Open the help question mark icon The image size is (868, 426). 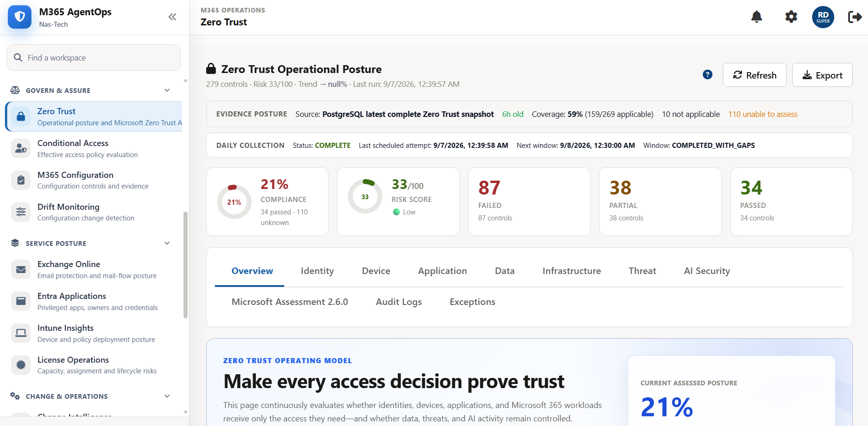point(708,74)
